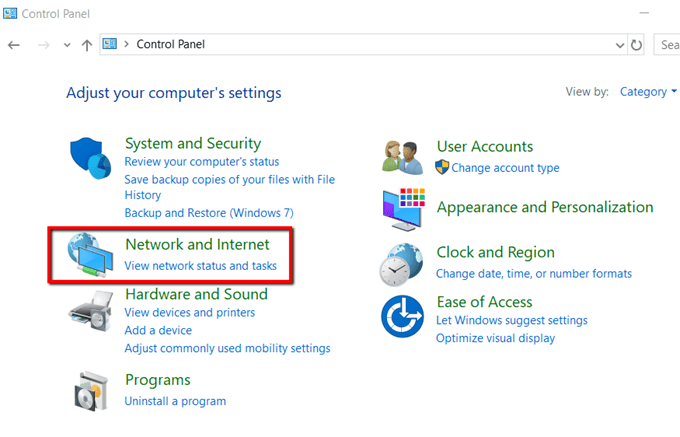680x437 pixels.
Task: Click the Search Control Panel box
Action: click(x=667, y=45)
